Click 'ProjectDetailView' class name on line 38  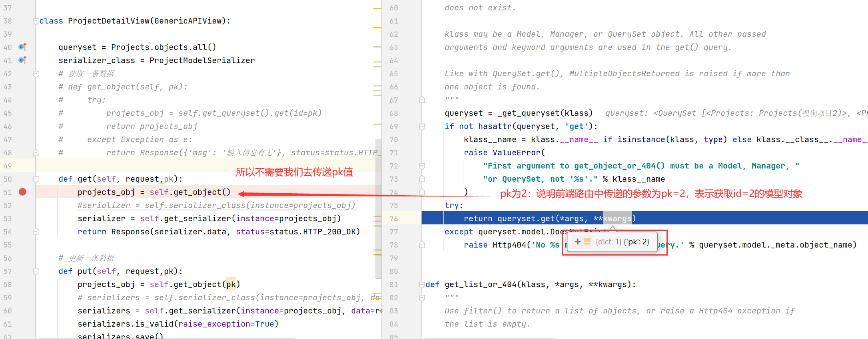(x=109, y=21)
